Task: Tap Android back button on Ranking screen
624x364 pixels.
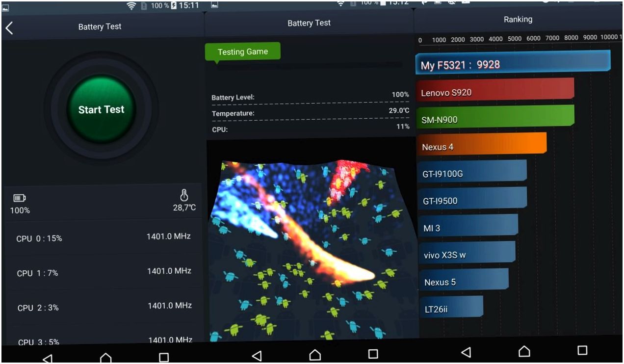Action: 466,351
